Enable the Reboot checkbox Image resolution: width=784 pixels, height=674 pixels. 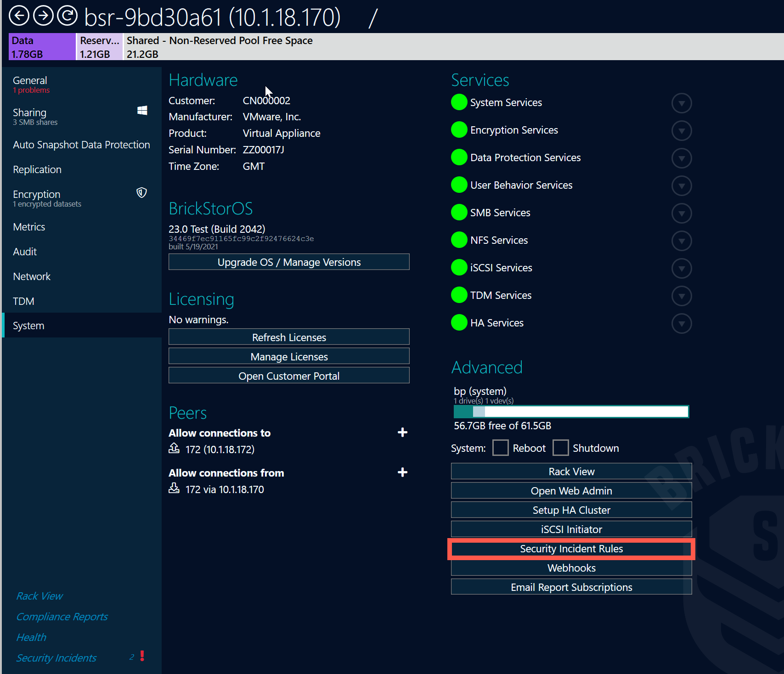tap(500, 448)
